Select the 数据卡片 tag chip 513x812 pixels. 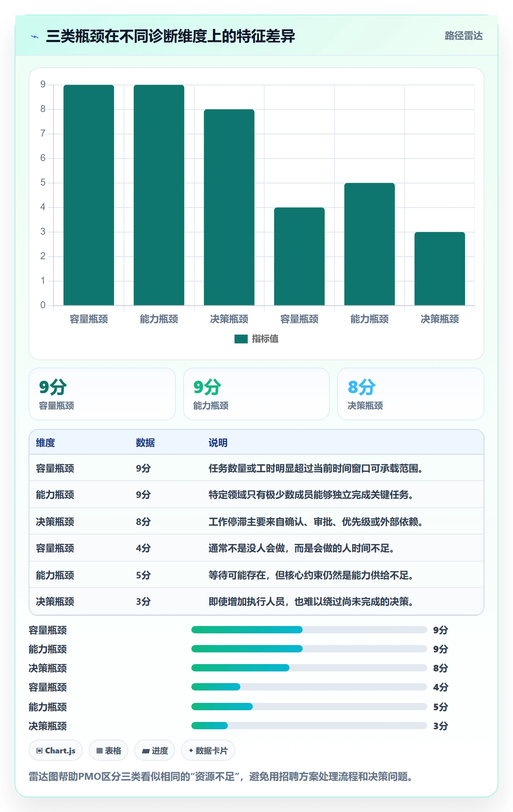click(x=208, y=750)
